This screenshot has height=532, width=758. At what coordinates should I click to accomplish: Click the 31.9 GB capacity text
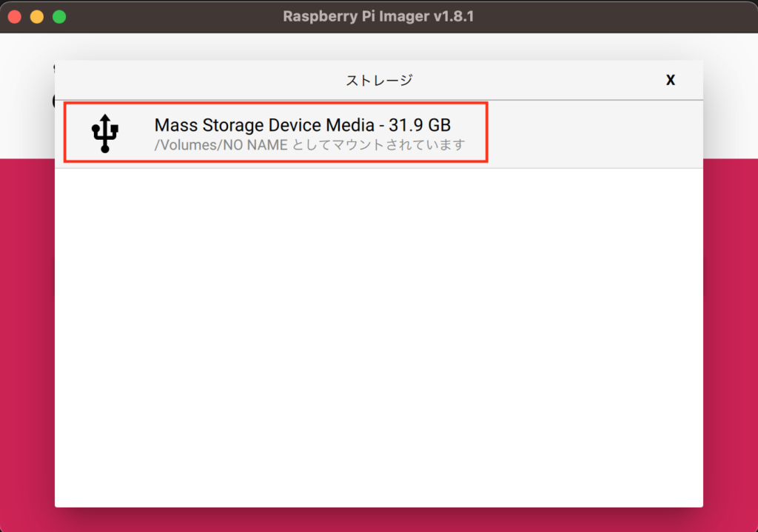point(420,125)
